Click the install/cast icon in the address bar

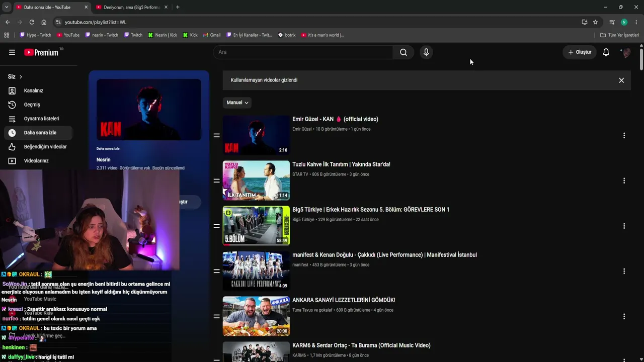click(x=584, y=22)
